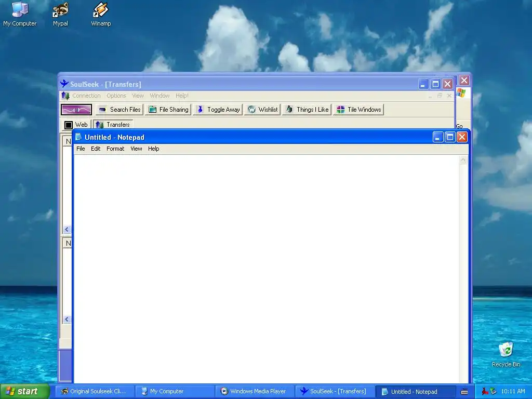Image resolution: width=532 pixels, height=399 pixels.
Task: Open Notepad View menu
Action: click(x=137, y=149)
